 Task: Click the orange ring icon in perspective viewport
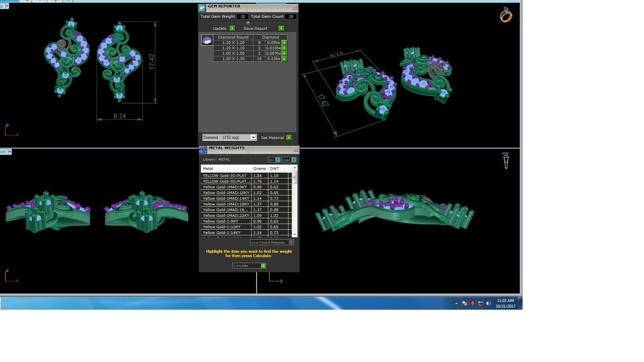pos(506,15)
